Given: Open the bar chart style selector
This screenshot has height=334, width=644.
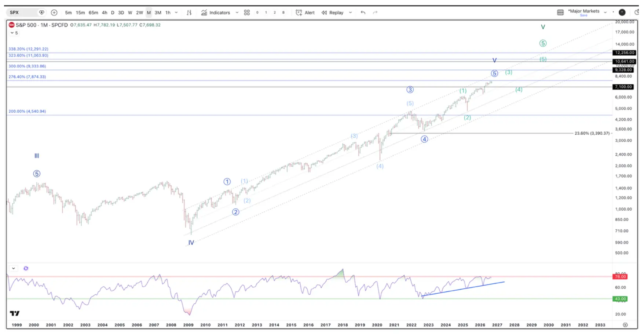Looking at the screenshot, I should [x=189, y=12].
